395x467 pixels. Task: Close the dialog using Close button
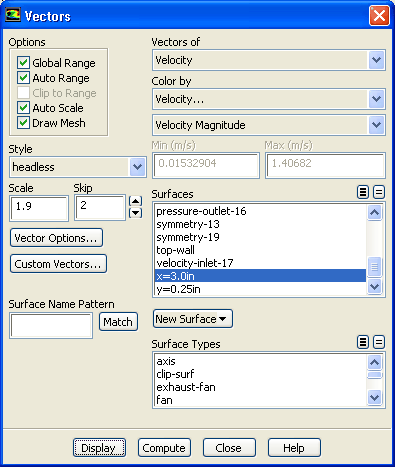point(229,448)
